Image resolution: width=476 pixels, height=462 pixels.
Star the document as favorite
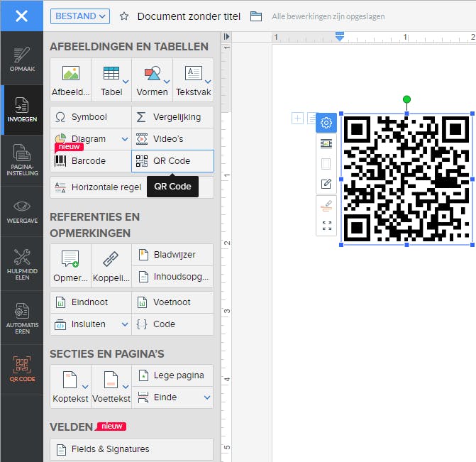click(124, 16)
